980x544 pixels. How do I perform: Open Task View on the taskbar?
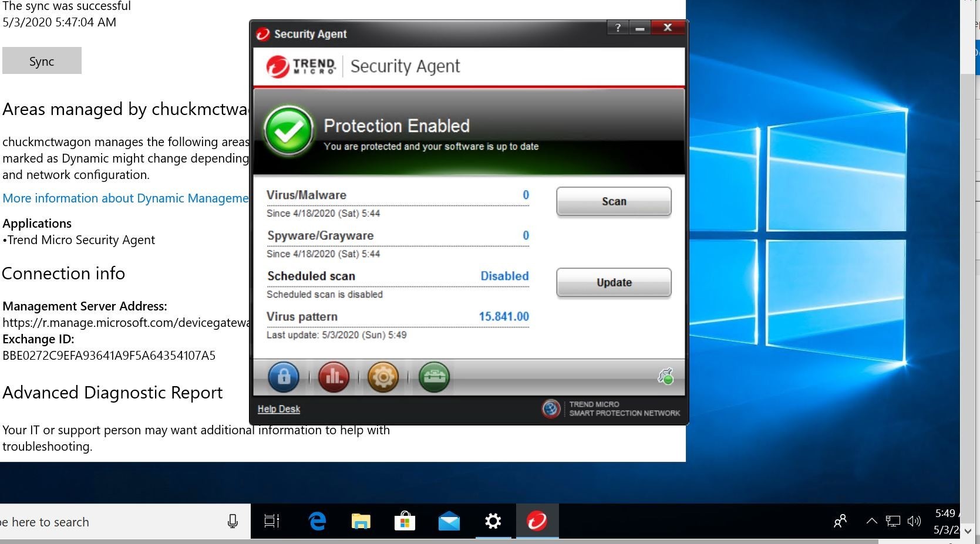point(271,521)
